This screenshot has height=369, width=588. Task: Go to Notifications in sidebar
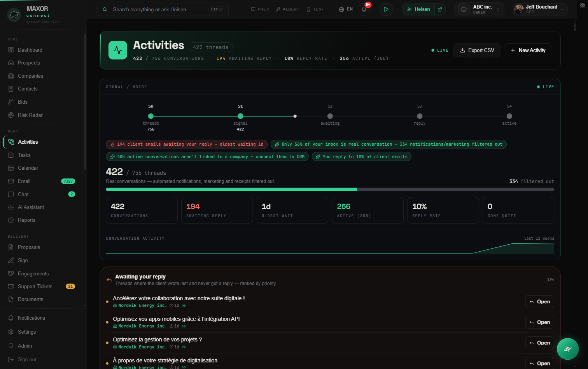coord(43,318)
